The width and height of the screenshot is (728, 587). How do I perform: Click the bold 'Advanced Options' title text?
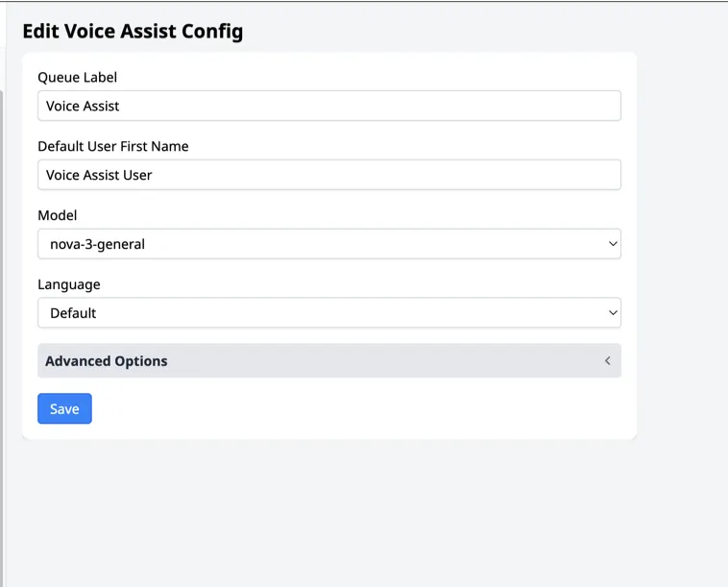tap(106, 361)
